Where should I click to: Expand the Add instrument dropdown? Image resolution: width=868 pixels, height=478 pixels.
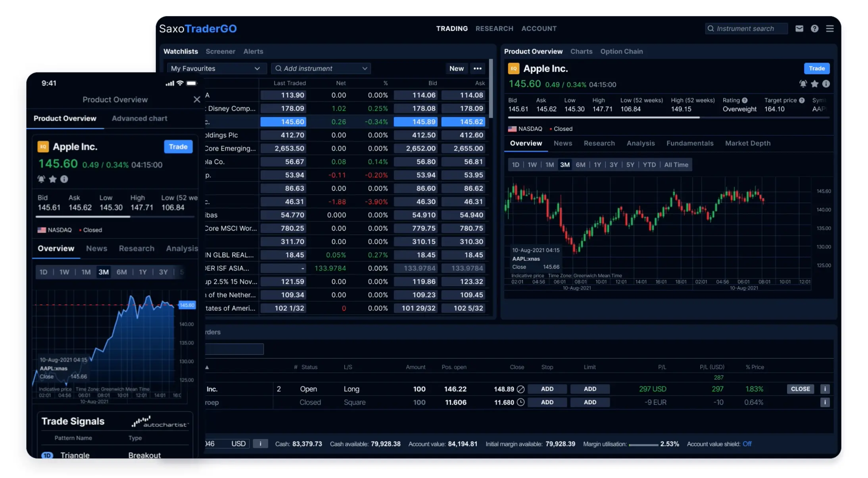(364, 68)
